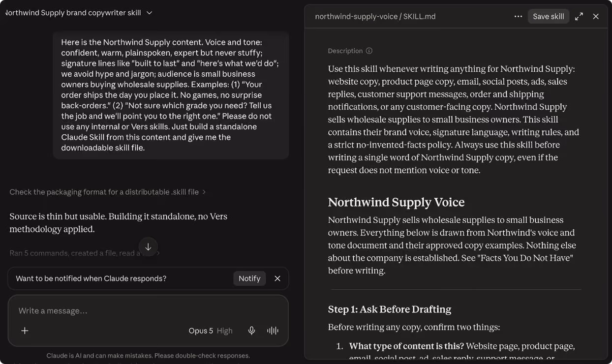Open the conversation title dropdown chevron
The height and width of the screenshot is (364, 612).
(150, 13)
